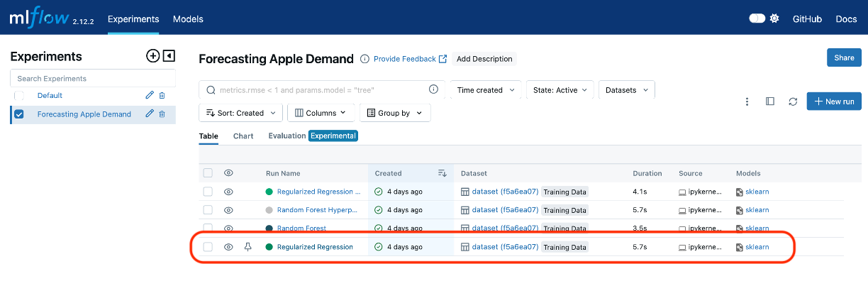This screenshot has height=281, width=868.
Task: Click the 4.1s duration cell
Action: [640, 192]
